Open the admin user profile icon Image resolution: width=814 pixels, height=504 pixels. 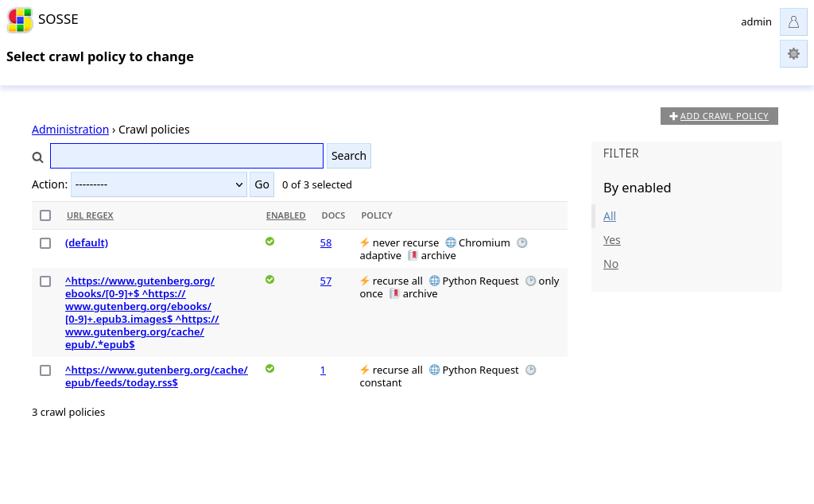793,21
